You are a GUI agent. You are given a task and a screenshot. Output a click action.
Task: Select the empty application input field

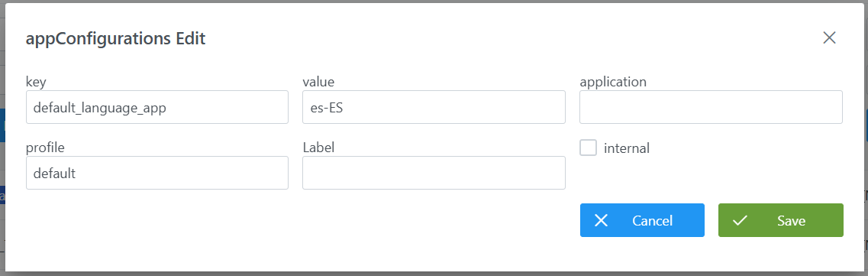711,107
